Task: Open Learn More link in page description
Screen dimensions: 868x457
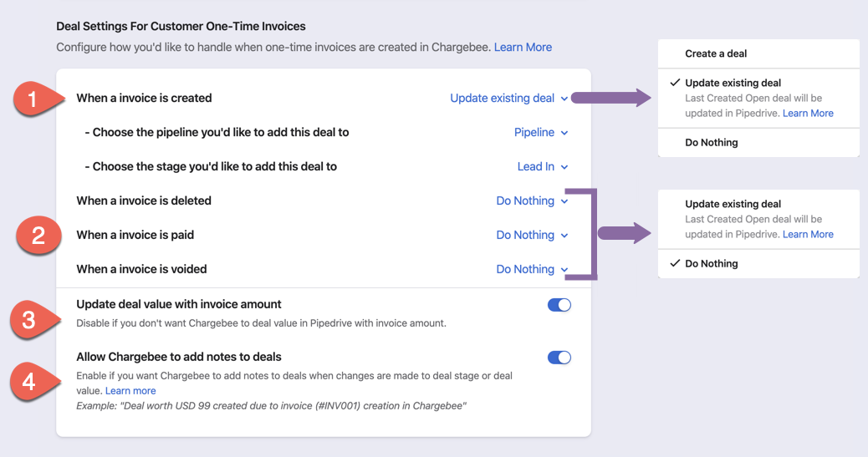Action: 523,48
